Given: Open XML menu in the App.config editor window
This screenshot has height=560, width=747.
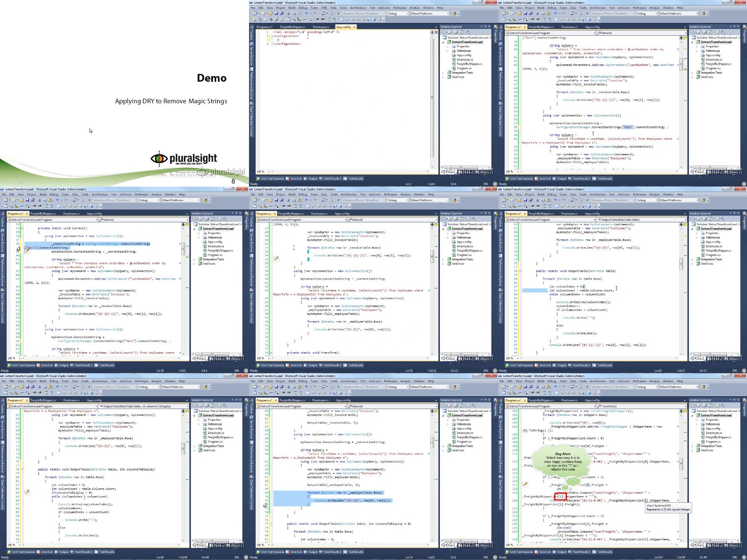Looking at the screenshot, I should point(324,7).
